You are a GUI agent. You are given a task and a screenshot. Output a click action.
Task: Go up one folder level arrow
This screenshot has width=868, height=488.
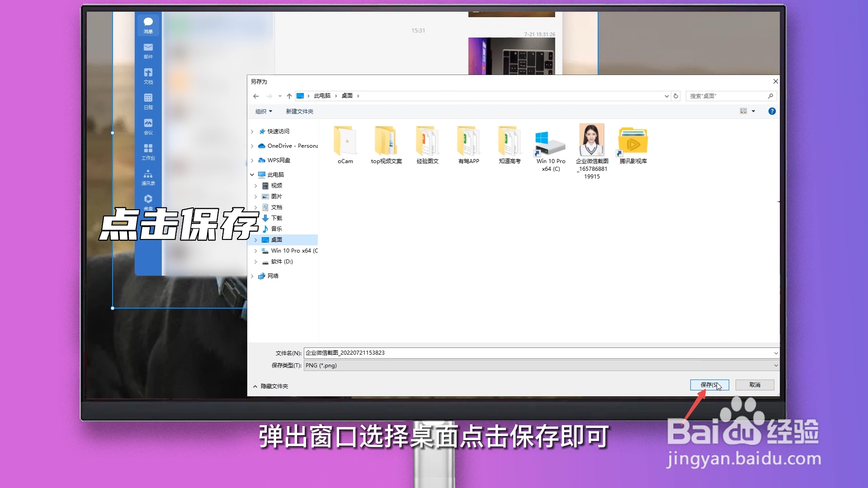[289, 96]
